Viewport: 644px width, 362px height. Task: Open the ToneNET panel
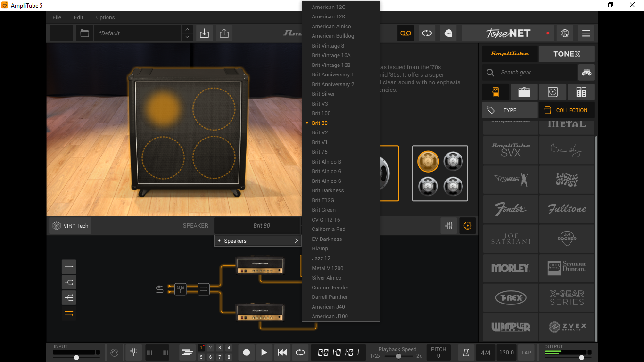(x=508, y=33)
